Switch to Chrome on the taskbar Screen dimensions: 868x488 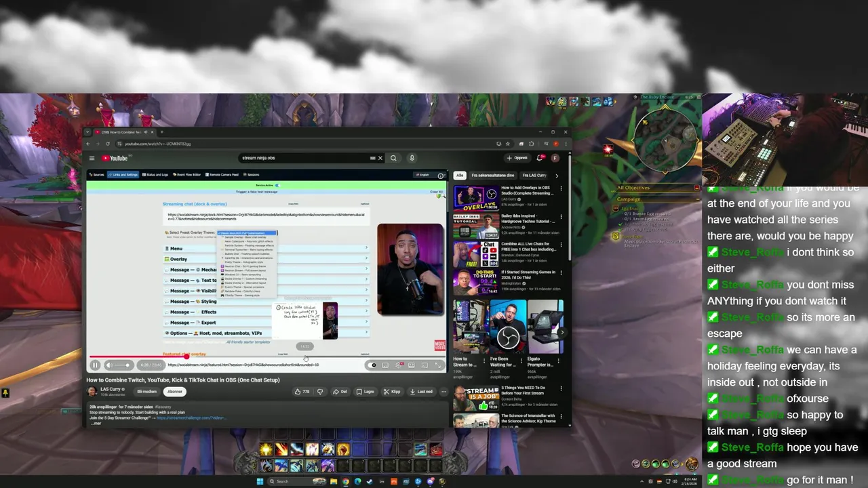pyautogui.click(x=346, y=481)
